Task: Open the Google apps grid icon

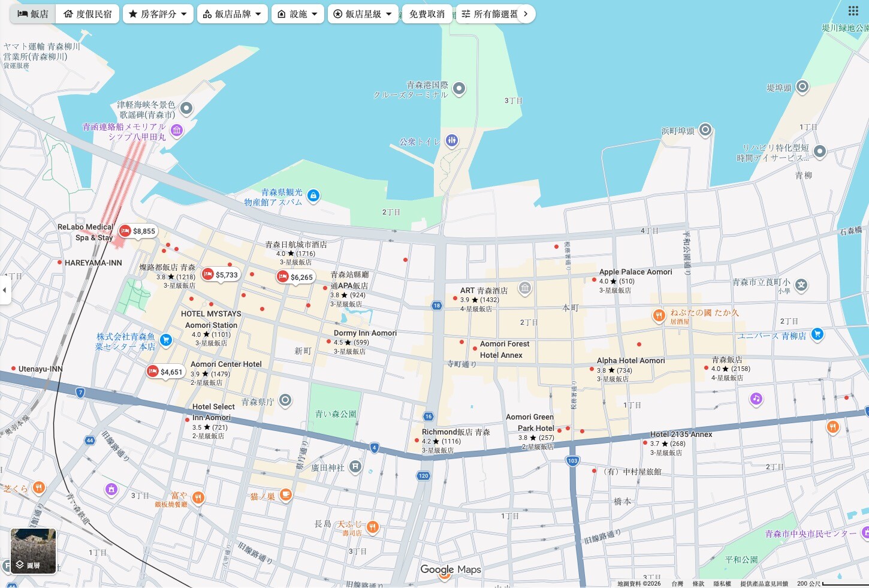Action: (853, 11)
